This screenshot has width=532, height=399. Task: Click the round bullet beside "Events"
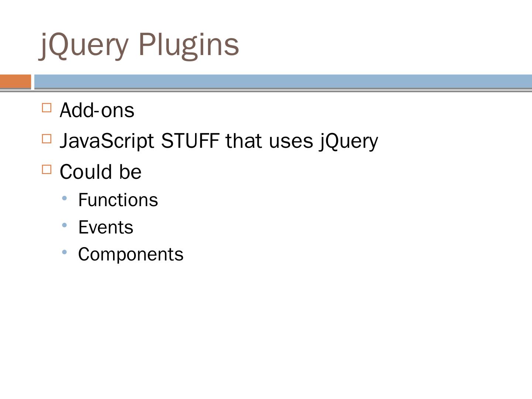click(65, 225)
